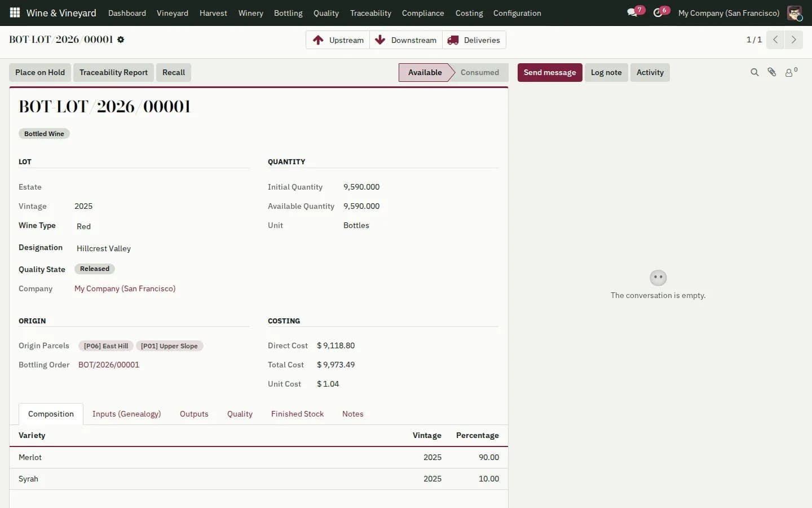812x508 pixels.
Task: Place the lot on hold
Action: [40, 72]
